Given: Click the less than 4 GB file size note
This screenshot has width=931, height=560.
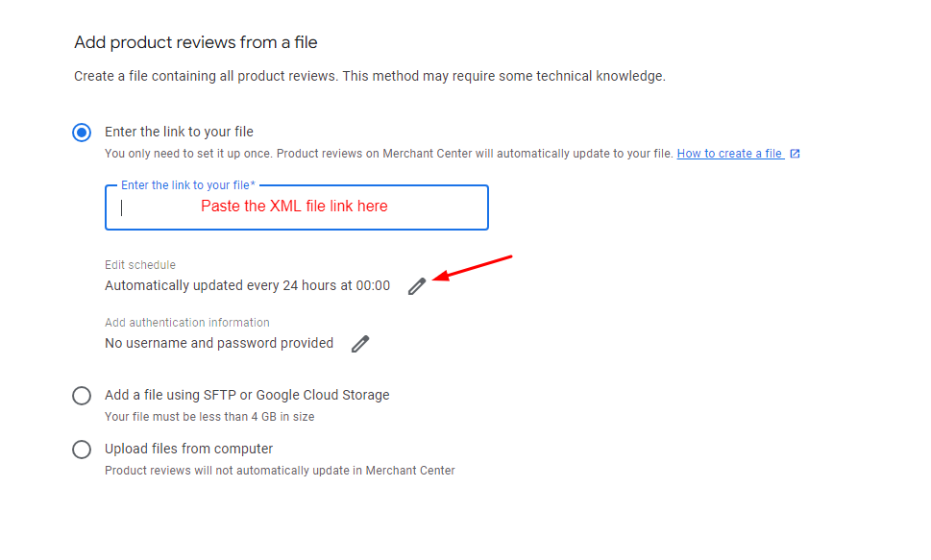Looking at the screenshot, I should [x=209, y=417].
